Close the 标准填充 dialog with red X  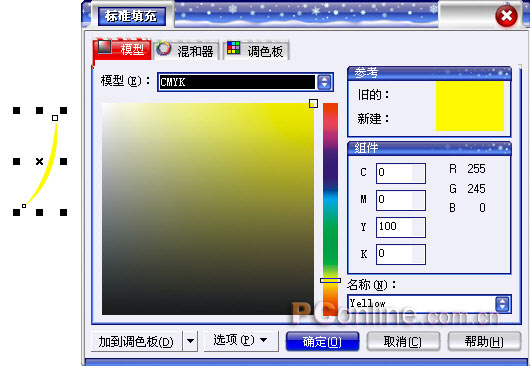click(x=506, y=16)
